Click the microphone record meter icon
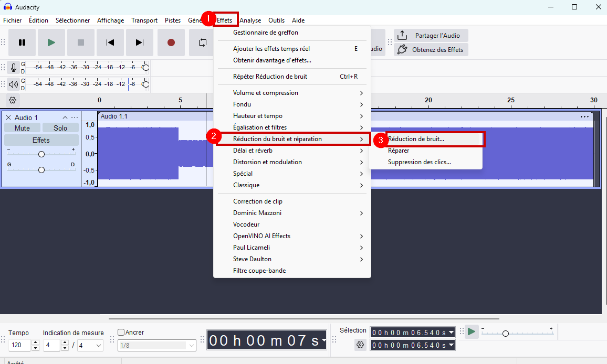This screenshot has width=607, height=364. tap(14, 68)
